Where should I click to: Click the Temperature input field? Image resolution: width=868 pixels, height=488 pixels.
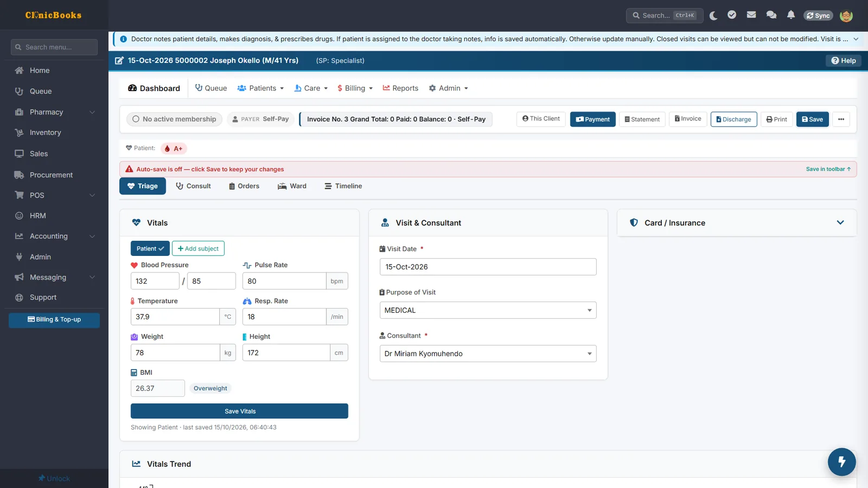tap(175, 317)
